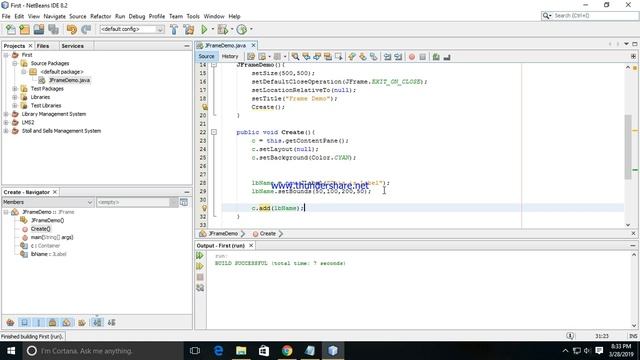Expand the Libraries folder node
Image resolution: width=640 pixels, height=360 pixels.
coord(15,97)
